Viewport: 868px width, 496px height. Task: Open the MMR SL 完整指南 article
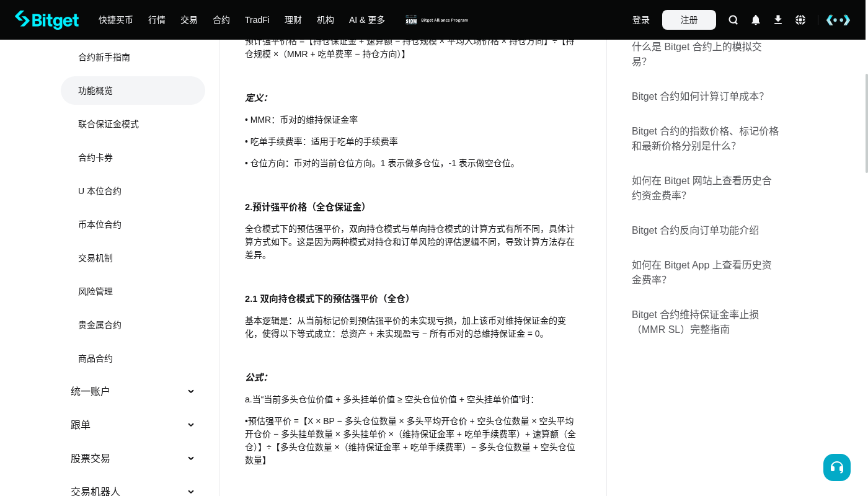pyautogui.click(x=696, y=322)
